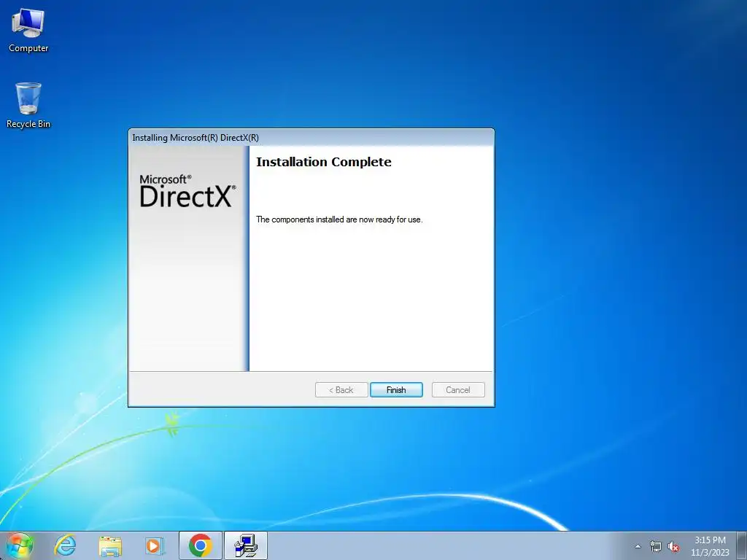
Task: Open the Windows Start menu orb
Action: (20, 545)
